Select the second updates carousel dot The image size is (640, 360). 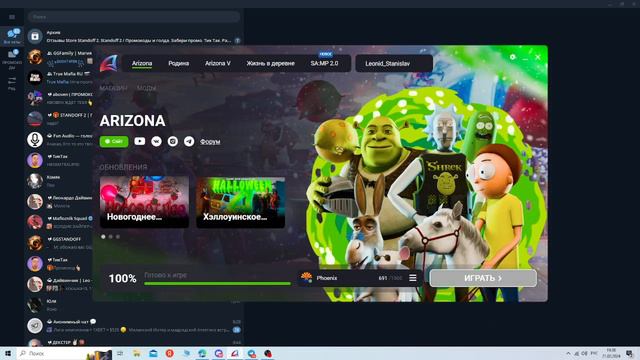pos(111,237)
